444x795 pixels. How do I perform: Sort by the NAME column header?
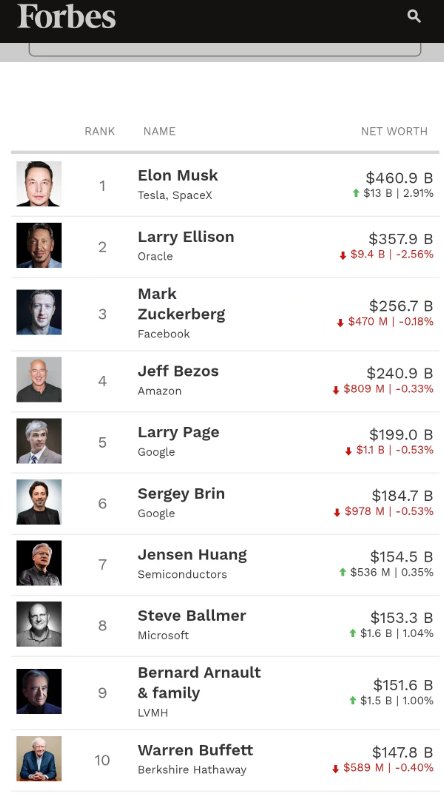click(x=159, y=131)
